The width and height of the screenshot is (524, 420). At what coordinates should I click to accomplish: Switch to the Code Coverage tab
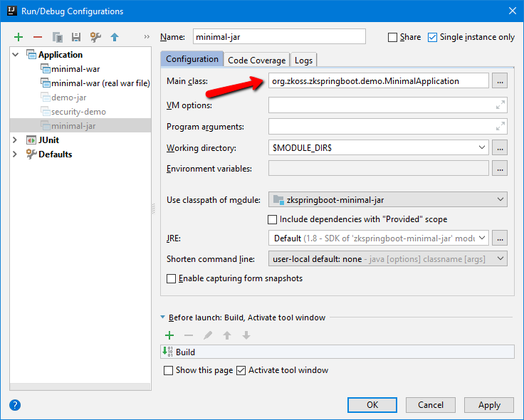pyautogui.click(x=256, y=61)
